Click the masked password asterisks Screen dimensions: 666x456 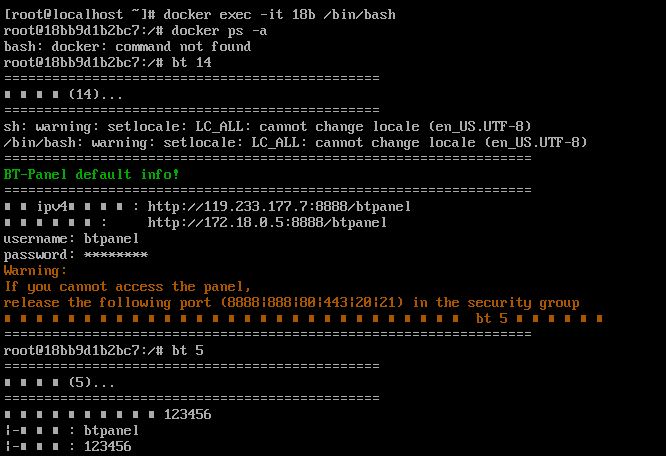tap(116, 255)
